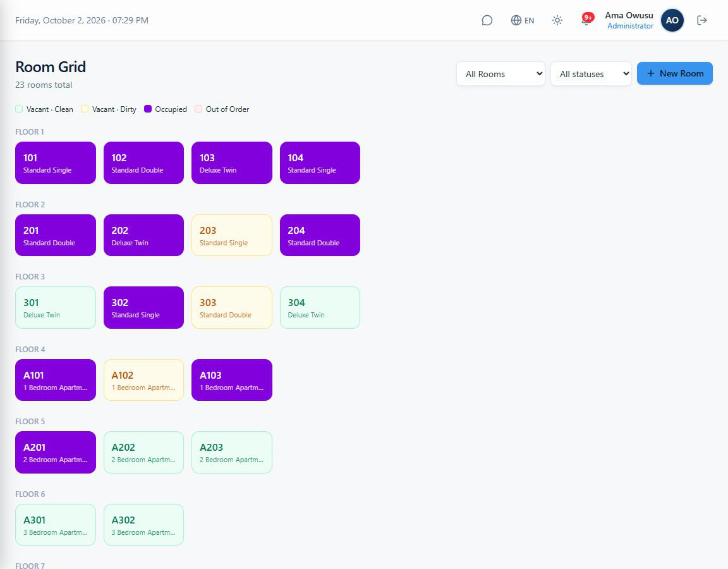Select apartment A102 card

(x=143, y=380)
